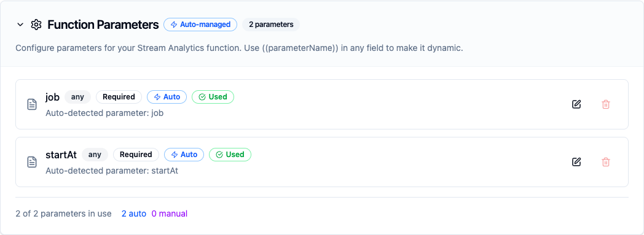This screenshot has width=644, height=235.
Task: Click the Required badge on startAt row
Action: click(x=136, y=154)
